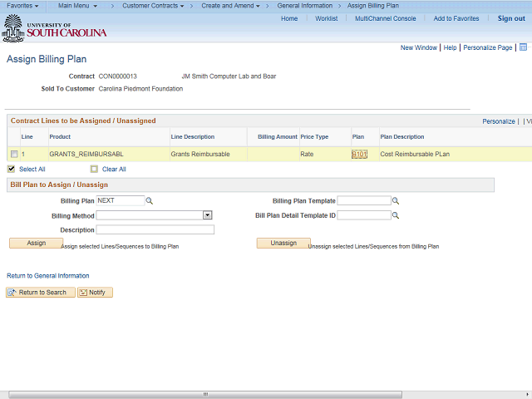
Task: Click the Clear All link text
Action: click(114, 170)
